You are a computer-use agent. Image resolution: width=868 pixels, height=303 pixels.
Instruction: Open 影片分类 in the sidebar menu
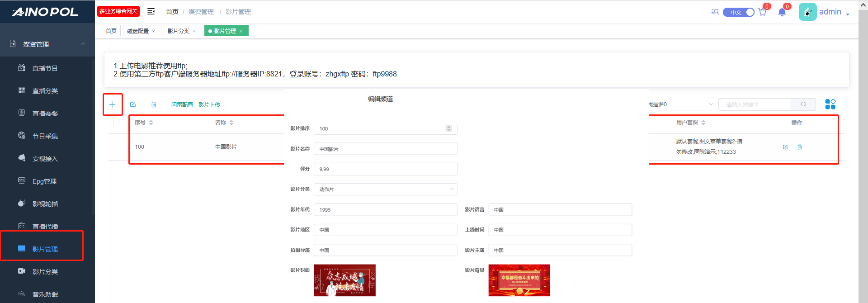(x=45, y=272)
